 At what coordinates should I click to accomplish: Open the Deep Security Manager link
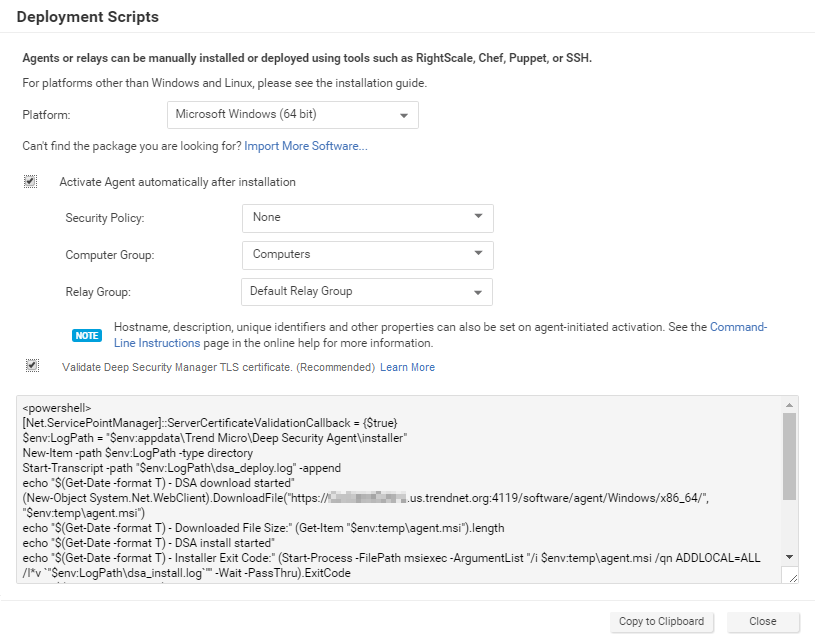pyautogui.click(x=160, y=367)
